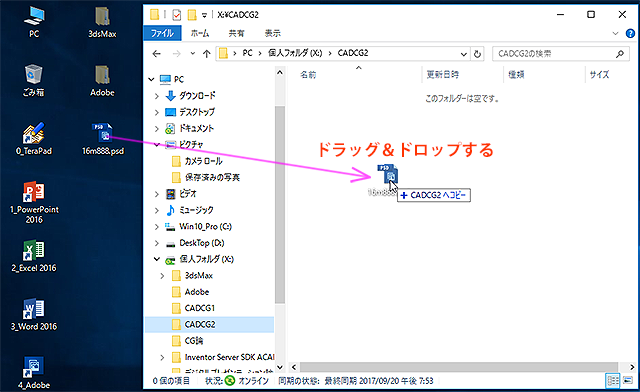Image resolution: width=640 pixels, height=392 pixels.
Task: Open the 16m888.psd file on desktop
Action: [102, 139]
